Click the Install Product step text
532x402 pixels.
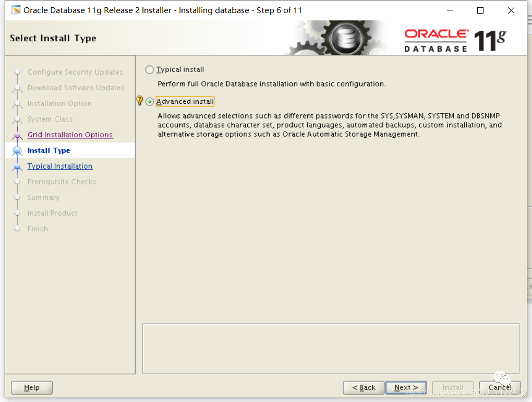52,213
